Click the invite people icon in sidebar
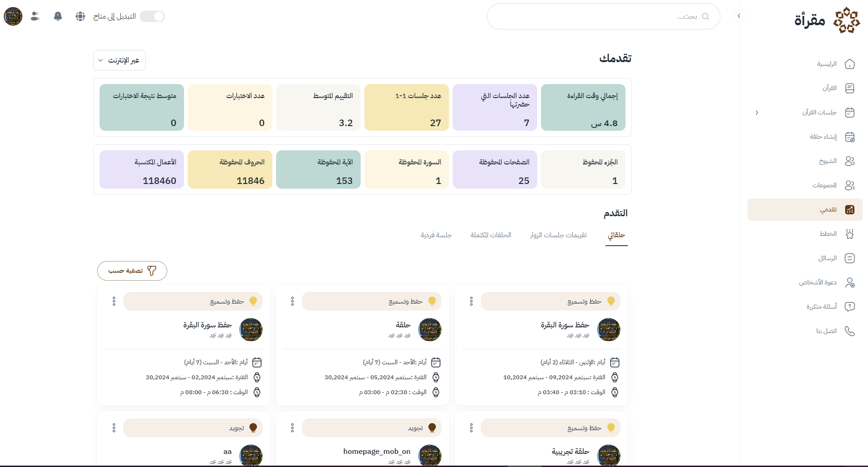Viewport: 868px width, 467px height. (x=850, y=283)
